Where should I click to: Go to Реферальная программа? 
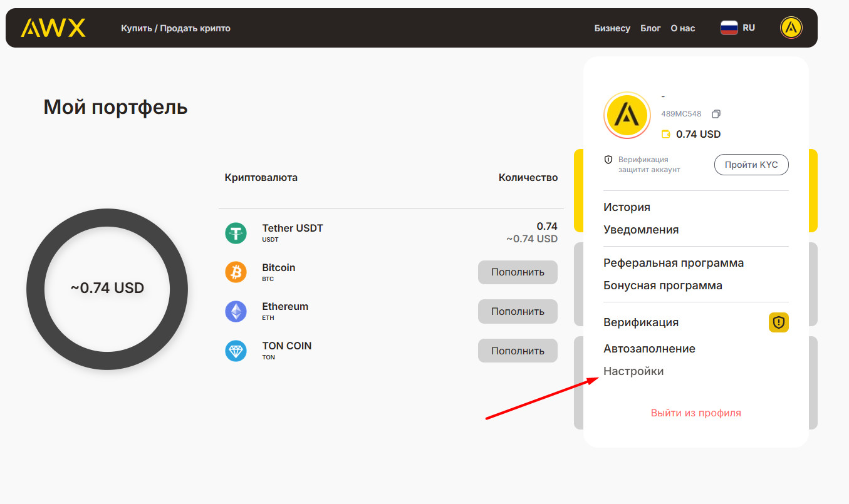(674, 263)
